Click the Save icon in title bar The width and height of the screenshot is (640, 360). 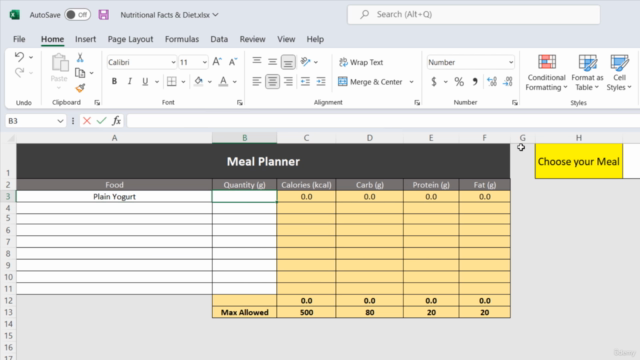pyautogui.click(x=104, y=15)
